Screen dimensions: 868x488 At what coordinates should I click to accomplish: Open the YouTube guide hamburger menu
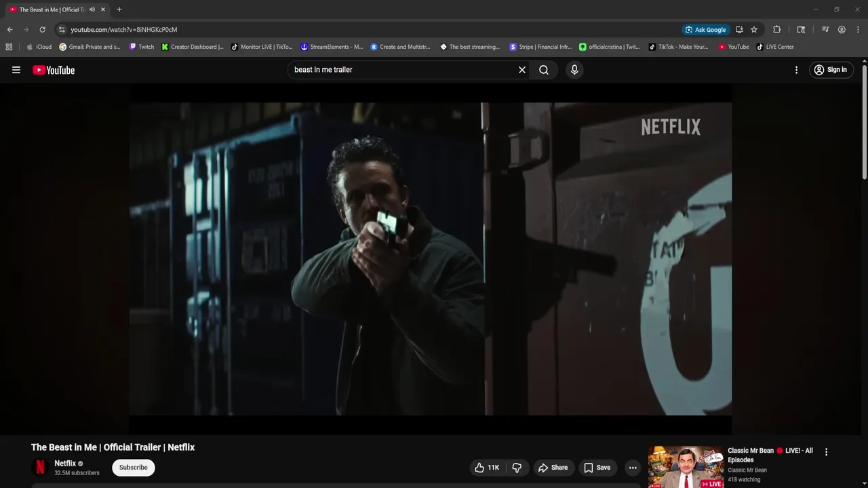(16, 70)
